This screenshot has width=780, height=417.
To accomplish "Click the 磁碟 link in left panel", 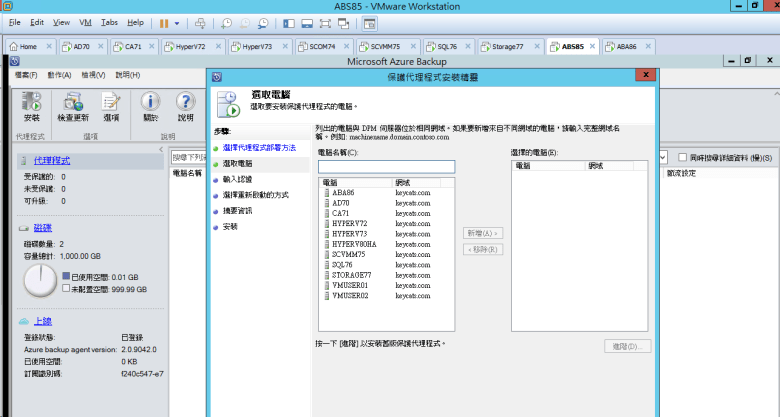I will coord(42,228).
